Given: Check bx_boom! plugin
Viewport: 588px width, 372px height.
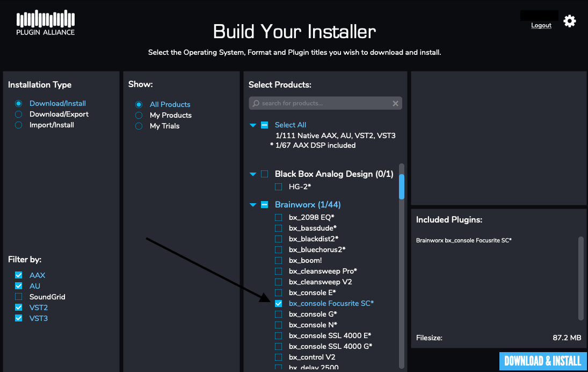Looking at the screenshot, I should [278, 261].
